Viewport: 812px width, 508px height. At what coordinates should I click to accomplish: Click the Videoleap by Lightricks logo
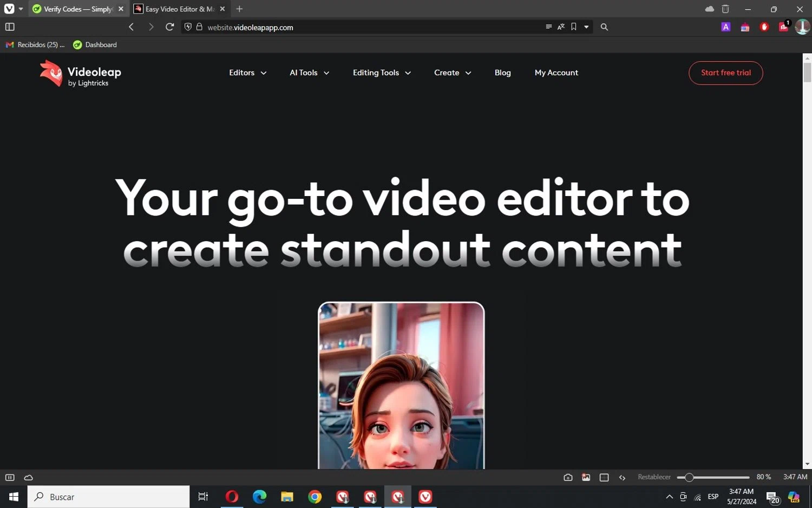tap(80, 73)
